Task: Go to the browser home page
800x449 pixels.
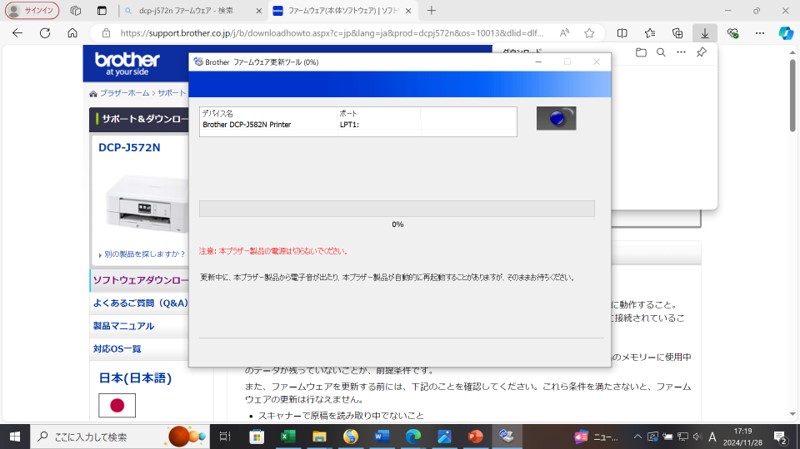Action: coord(72,33)
